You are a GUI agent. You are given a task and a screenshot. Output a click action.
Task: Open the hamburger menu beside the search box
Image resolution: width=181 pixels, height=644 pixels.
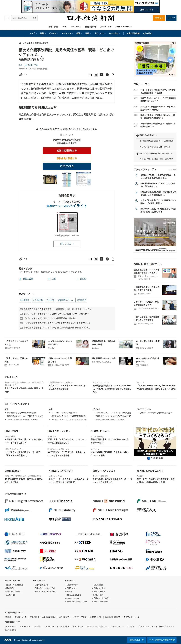pyautogui.click(x=7, y=18)
